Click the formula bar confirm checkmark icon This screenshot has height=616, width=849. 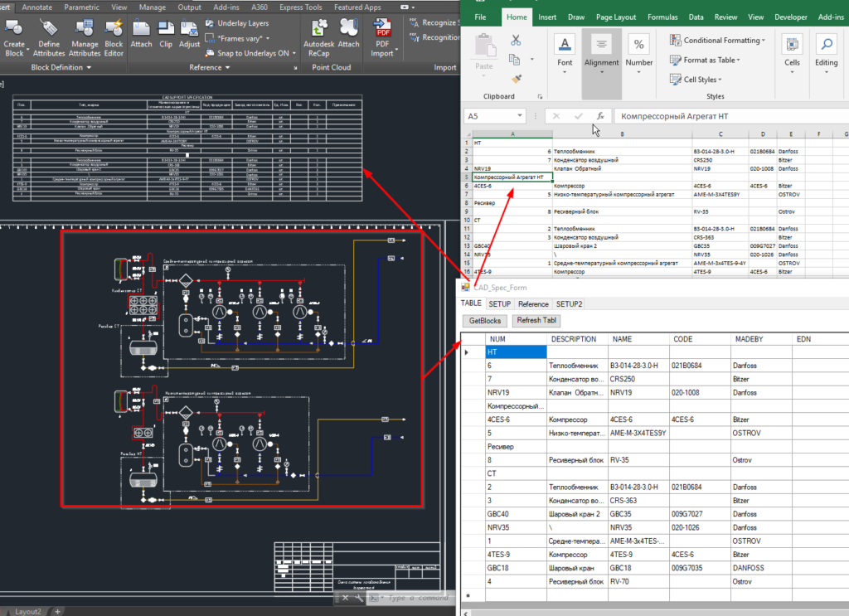tap(578, 116)
